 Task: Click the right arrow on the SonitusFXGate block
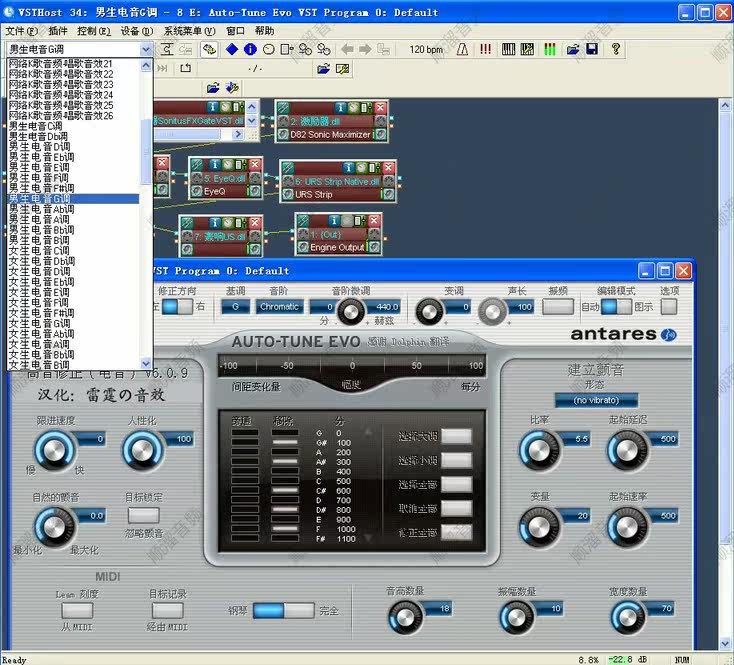click(238, 134)
